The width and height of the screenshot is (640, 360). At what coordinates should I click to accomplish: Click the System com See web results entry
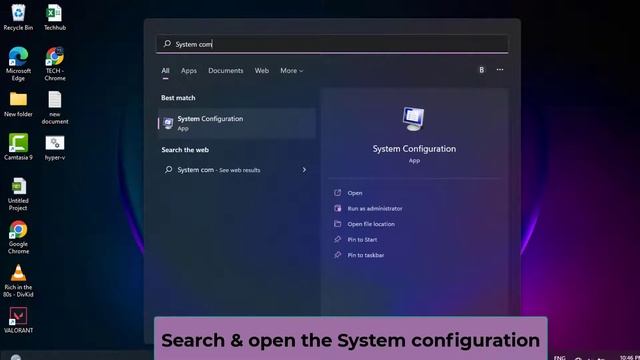pyautogui.click(x=237, y=169)
